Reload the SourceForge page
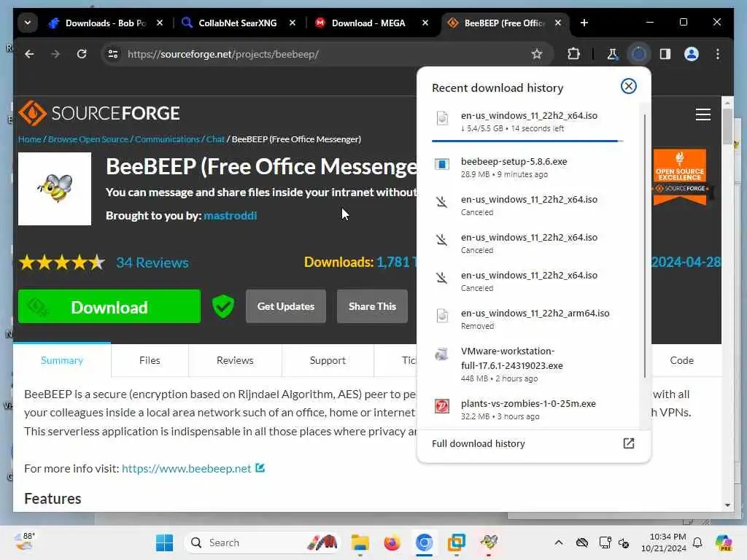Image resolution: width=747 pixels, height=560 pixels. tap(82, 54)
